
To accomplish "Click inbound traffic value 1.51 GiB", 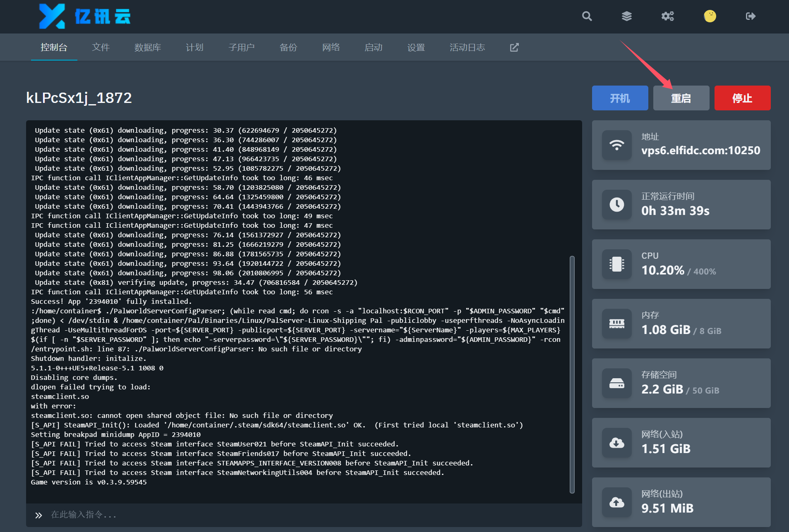I will 666,449.
